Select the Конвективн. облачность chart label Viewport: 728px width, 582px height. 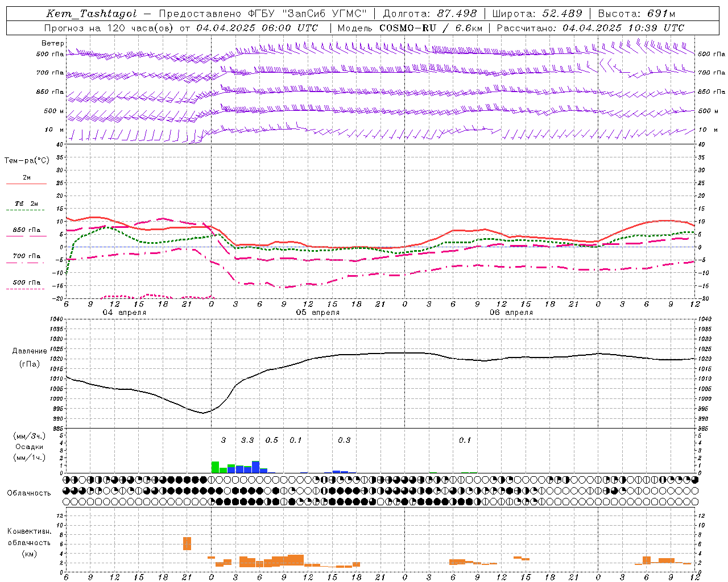[x=29, y=537]
